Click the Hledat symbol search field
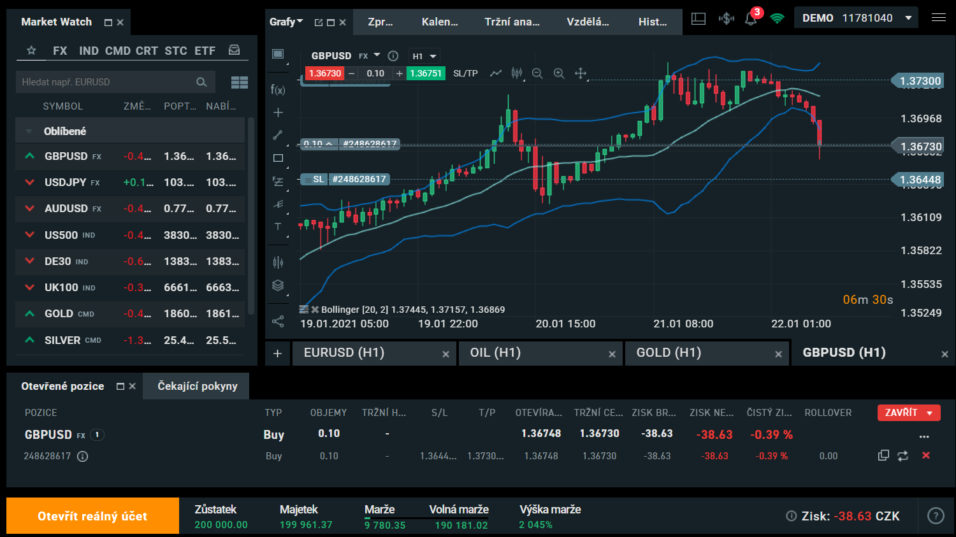This screenshot has height=537, width=956. pyautogui.click(x=105, y=82)
